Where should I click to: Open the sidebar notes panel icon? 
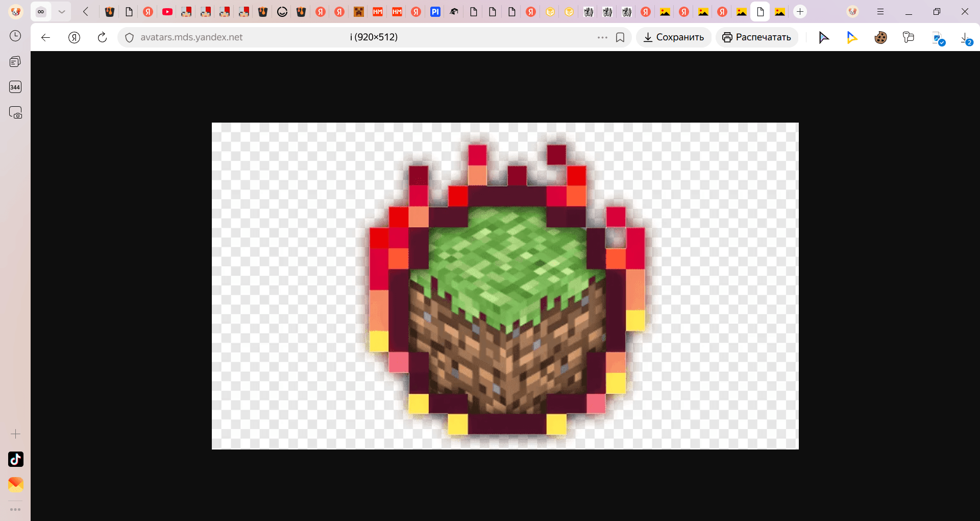coord(15,61)
